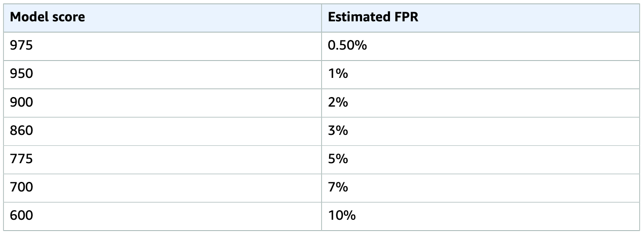
Task: Select the table's last row value 10%
Action: (342, 216)
